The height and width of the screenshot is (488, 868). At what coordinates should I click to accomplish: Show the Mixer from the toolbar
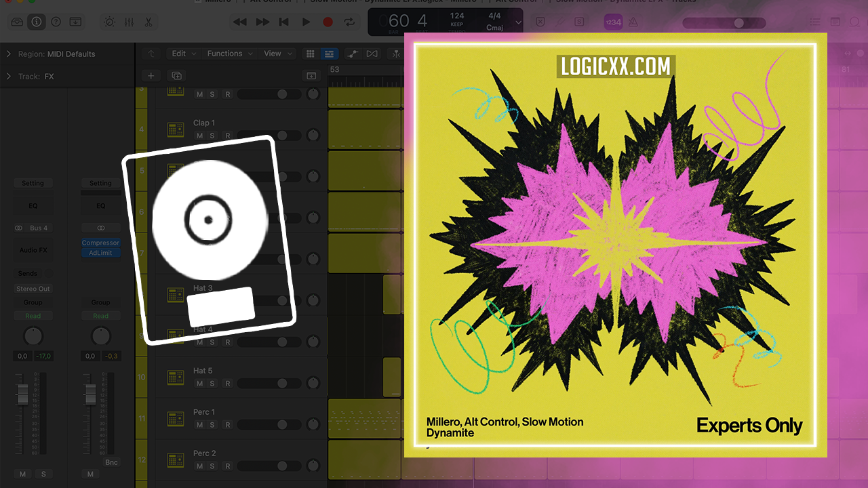[129, 22]
